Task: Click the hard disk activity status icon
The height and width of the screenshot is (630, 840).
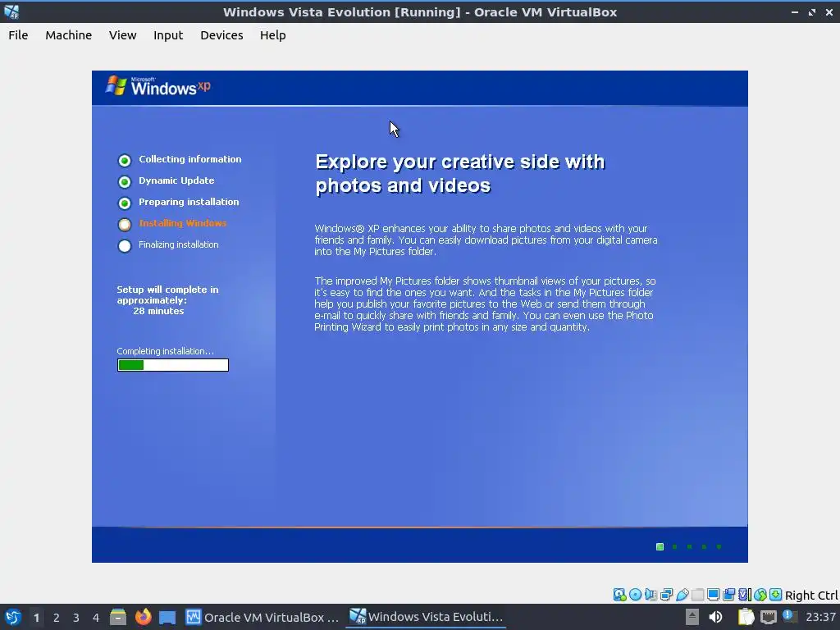Action: click(x=620, y=595)
